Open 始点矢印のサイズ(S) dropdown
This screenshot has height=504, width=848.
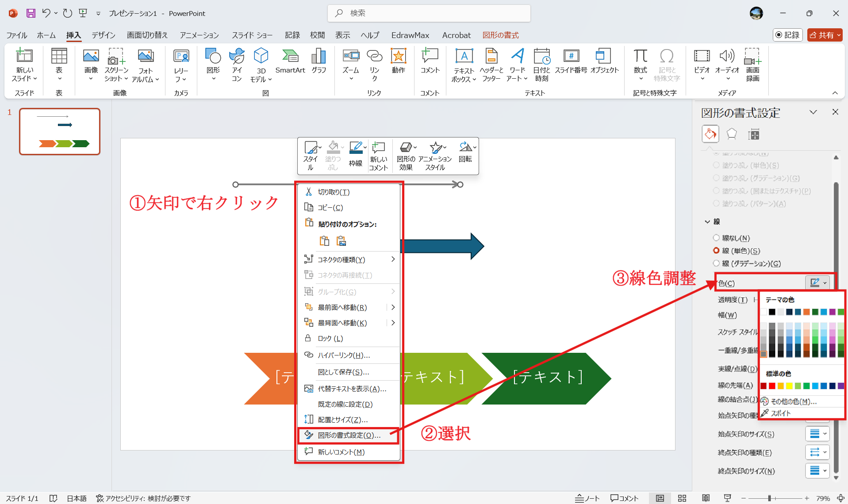[817, 434]
